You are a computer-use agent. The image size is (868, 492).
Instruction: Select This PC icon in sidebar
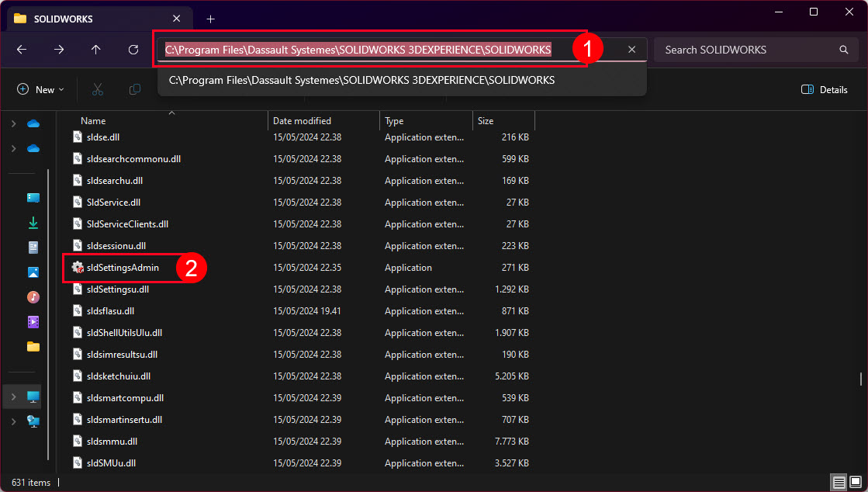tap(33, 397)
